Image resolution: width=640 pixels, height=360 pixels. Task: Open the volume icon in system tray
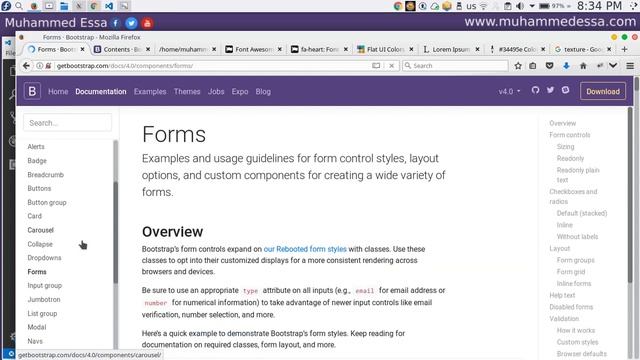(520, 6)
